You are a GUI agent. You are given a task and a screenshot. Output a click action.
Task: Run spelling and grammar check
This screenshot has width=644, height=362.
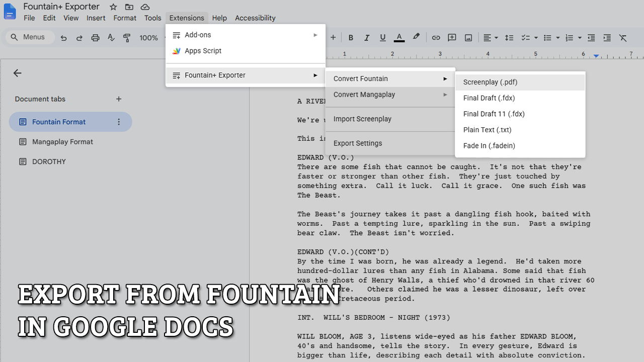click(111, 38)
